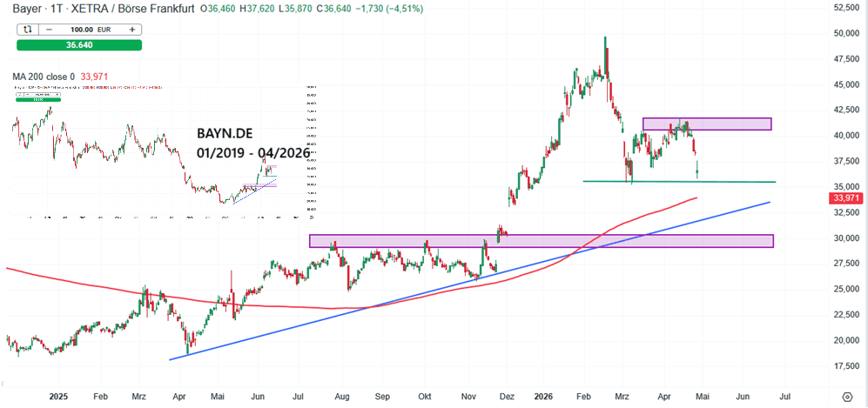Click the Mai label on the time axis below the 2025 candles

tap(219, 397)
